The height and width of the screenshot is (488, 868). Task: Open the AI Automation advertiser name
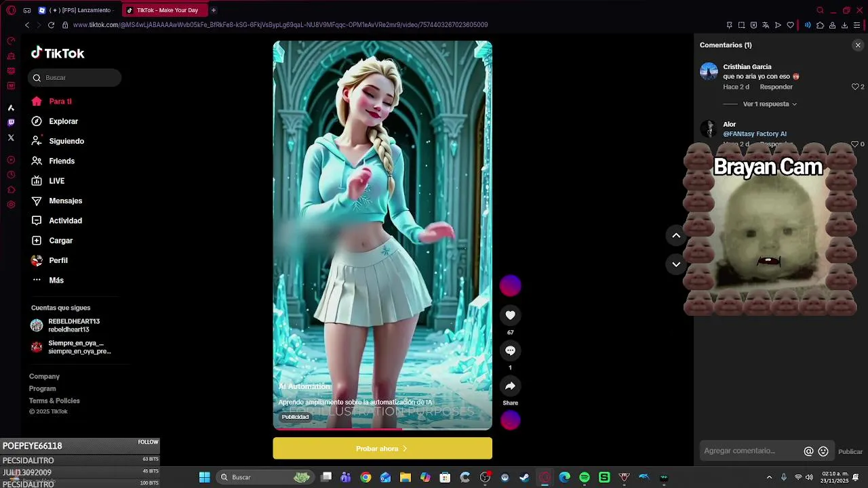pyautogui.click(x=304, y=386)
